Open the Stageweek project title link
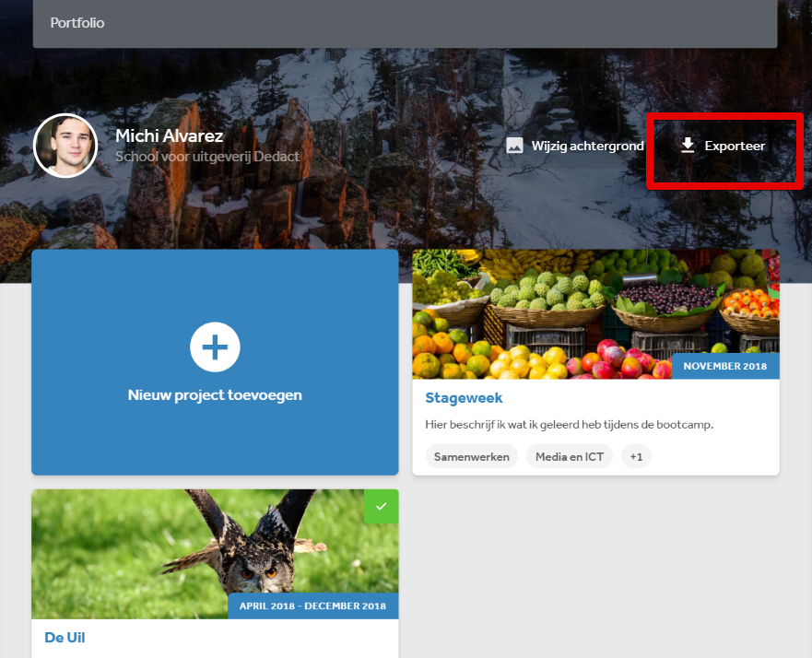The width and height of the screenshot is (812, 658). coord(464,397)
